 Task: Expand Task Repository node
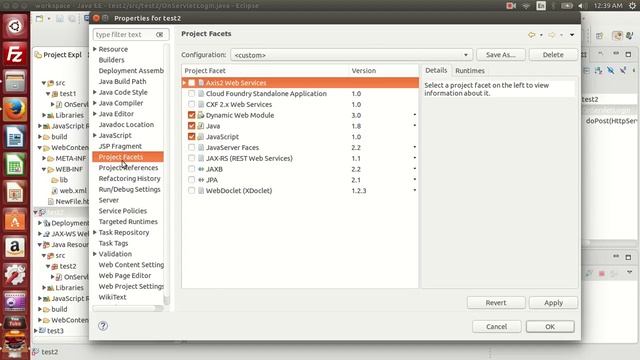(x=95, y=232)
